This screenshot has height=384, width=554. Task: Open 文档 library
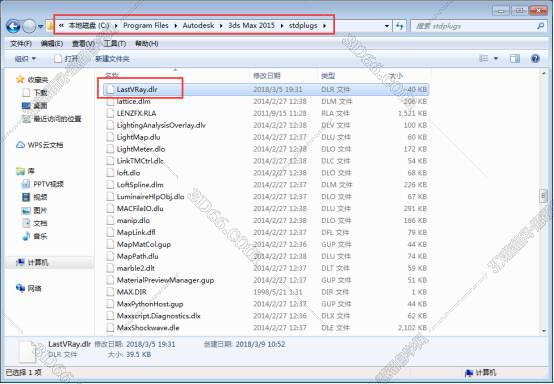tap(40, 223)
